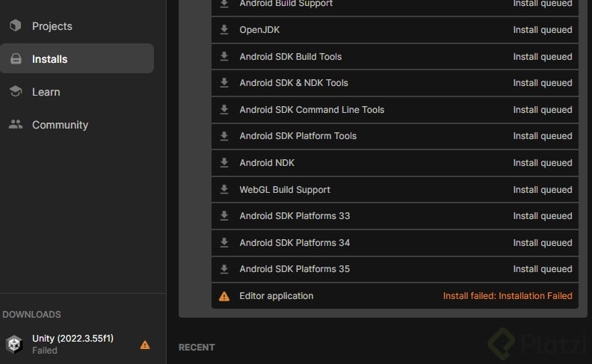Click the Android SDK Command Line Tools entry

pyautogui.click(x=312, y=110)
